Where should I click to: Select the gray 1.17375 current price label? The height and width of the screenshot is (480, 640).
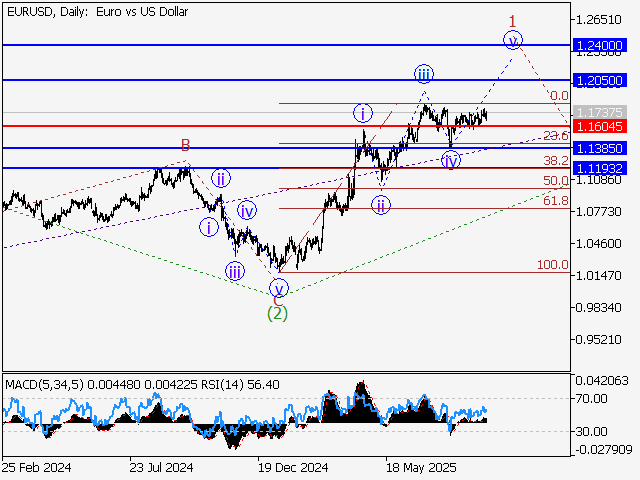[600, 112]
